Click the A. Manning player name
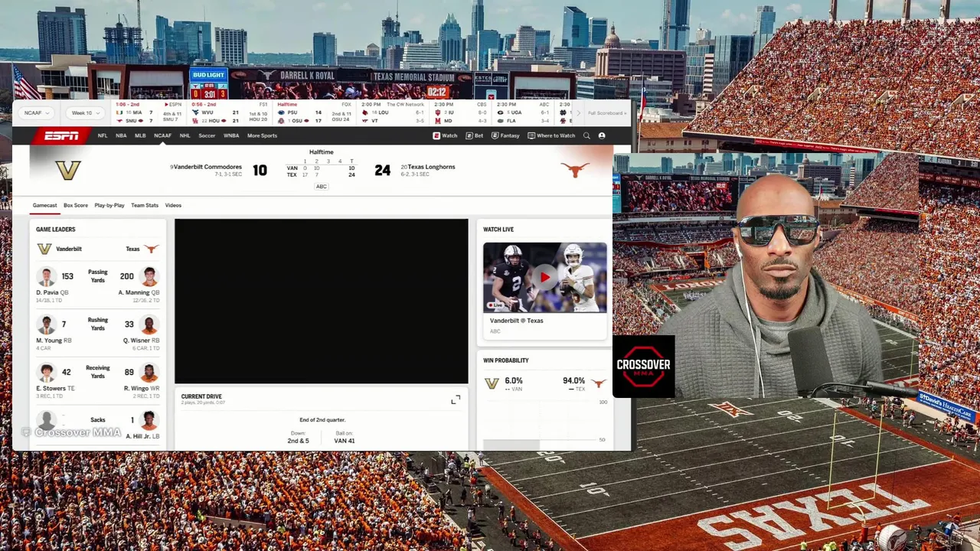980x551 pixels. tap(133, 292)
